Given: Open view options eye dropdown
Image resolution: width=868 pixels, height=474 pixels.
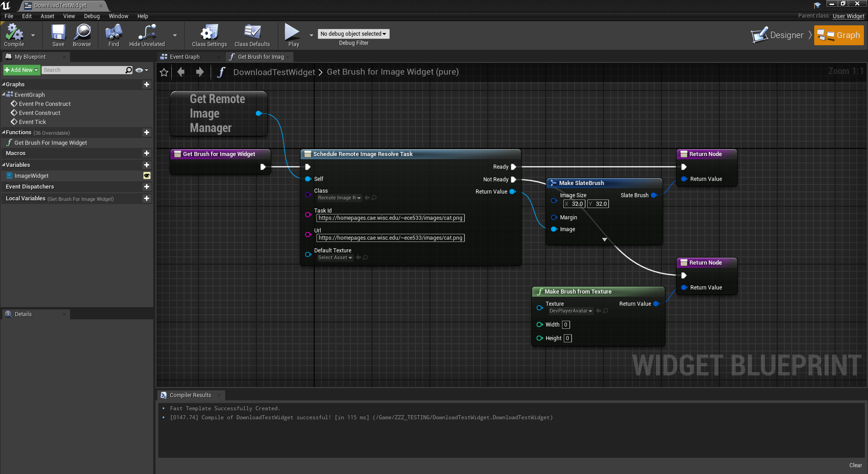Looking at the screenshot, I should [x=142, y=70].
